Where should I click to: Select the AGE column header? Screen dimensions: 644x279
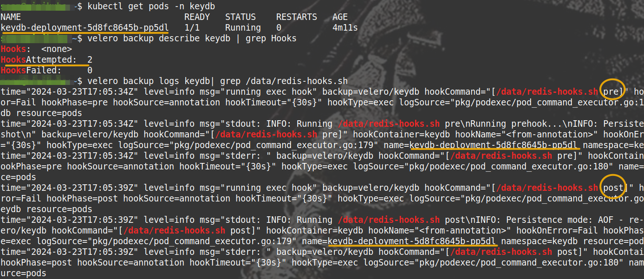click(x=340, y=17)
